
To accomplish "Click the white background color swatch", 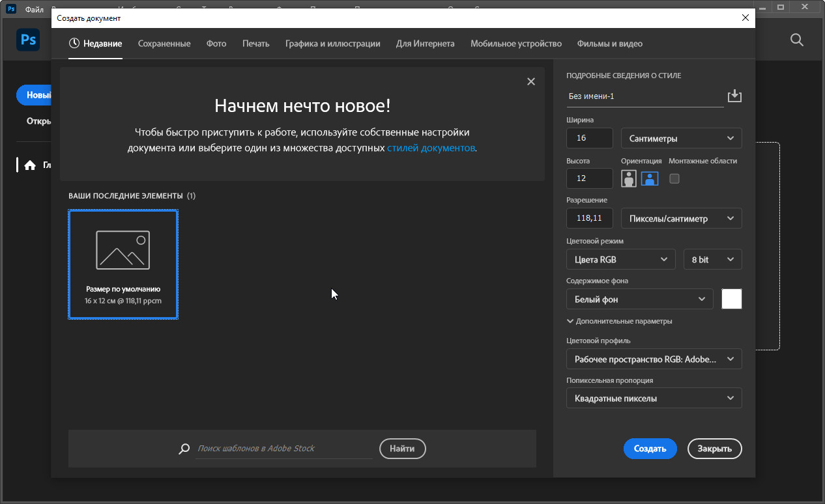I will 731,299.
